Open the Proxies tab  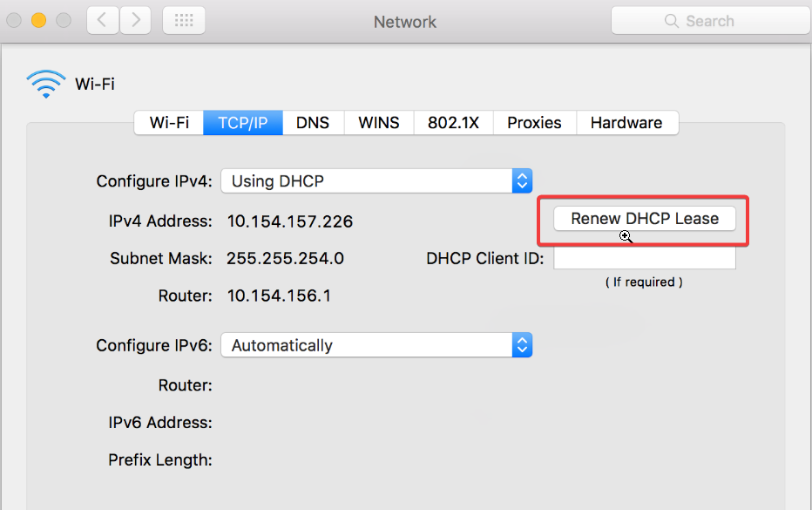(534, 122)
